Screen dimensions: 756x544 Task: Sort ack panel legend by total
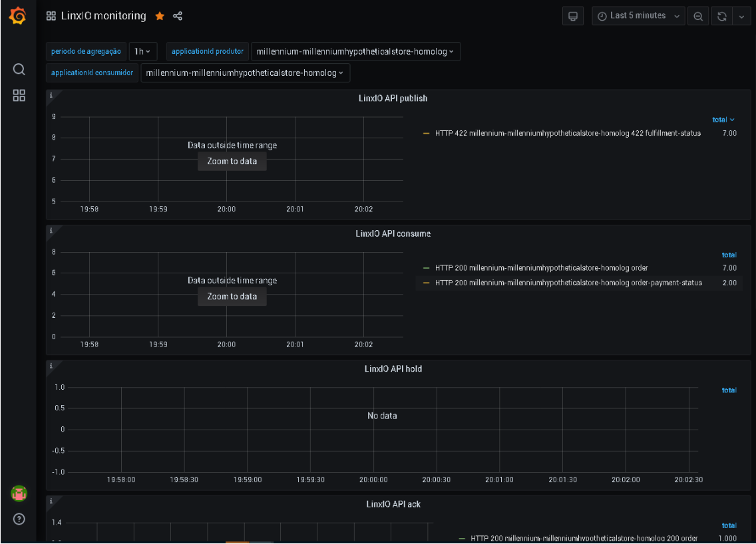pyautogui.click(x=729, y=525)
